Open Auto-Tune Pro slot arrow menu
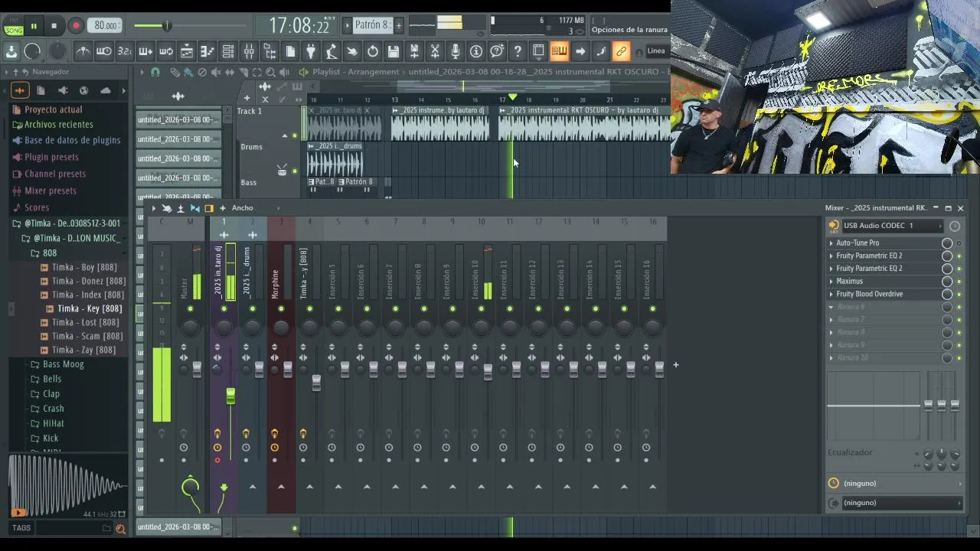Viewport: 980px width, 551px height. [831, 243]
